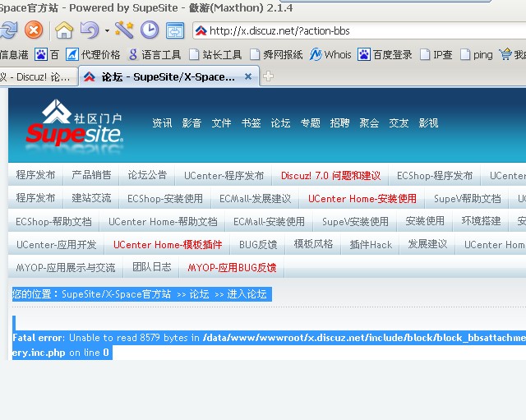The width and height of the screenshot is (526, 420).
Task: Open ECShop-安装使用 forum link
Action: point(165,199)
